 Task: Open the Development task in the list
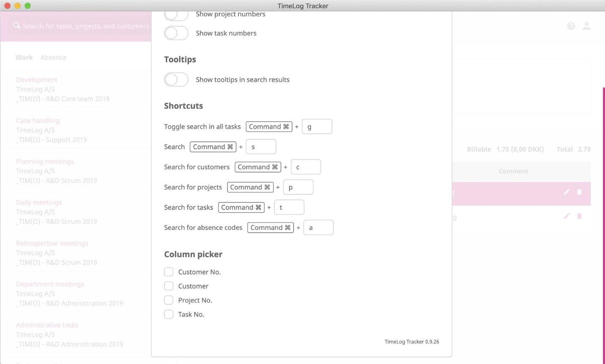coord(37,79)
